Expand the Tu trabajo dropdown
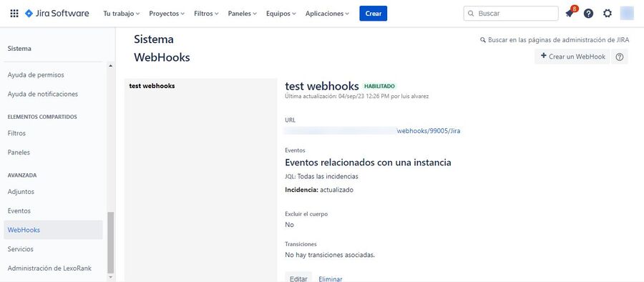Image resolution: width=644 pixels, height=282 pixels. coord(122,14)
